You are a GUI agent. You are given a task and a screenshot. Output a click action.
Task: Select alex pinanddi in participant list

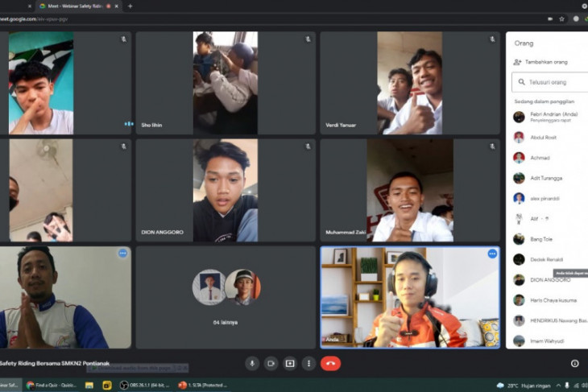(x=547, y=198)
